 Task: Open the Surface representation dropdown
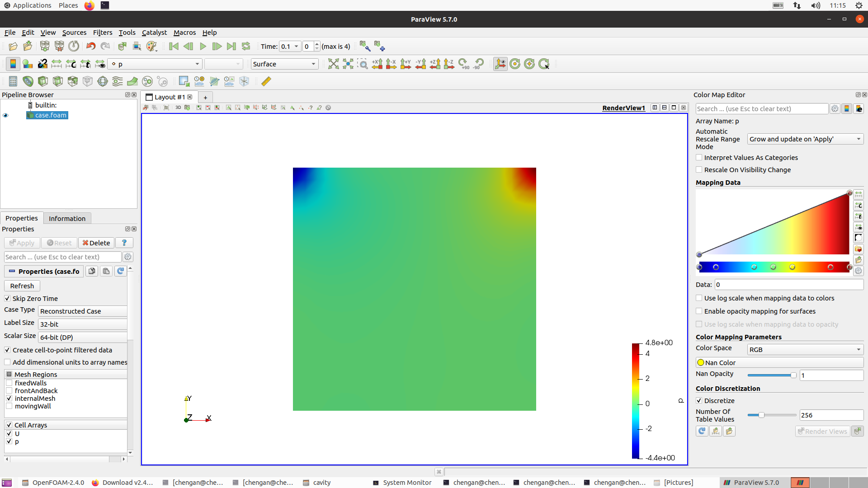[x=284, y=64]
